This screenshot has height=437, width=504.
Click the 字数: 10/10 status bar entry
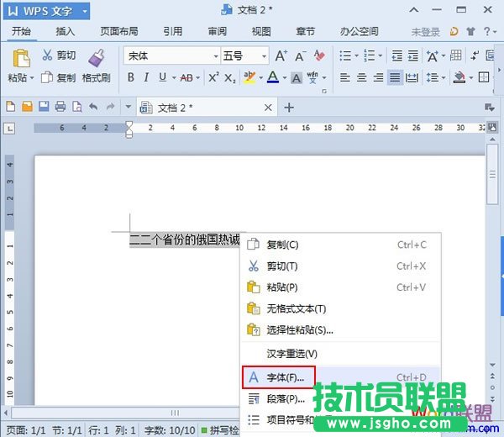point(170,430)
